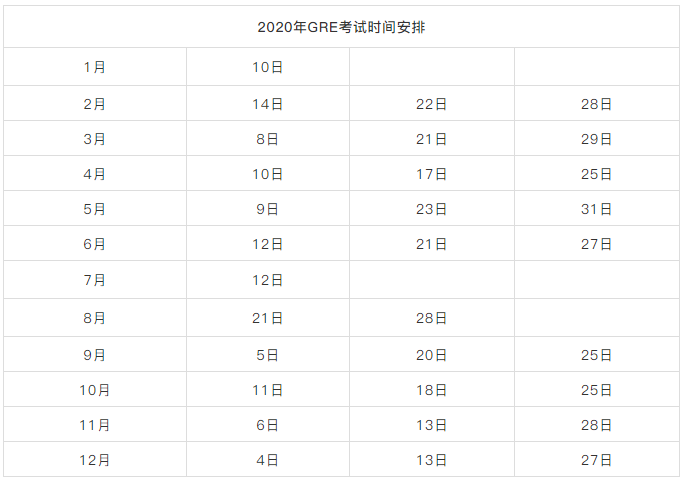This screenshot has height=480, width=683.
Task: Select the 5日 cell in the 9月 row
Action: point(268,354)
